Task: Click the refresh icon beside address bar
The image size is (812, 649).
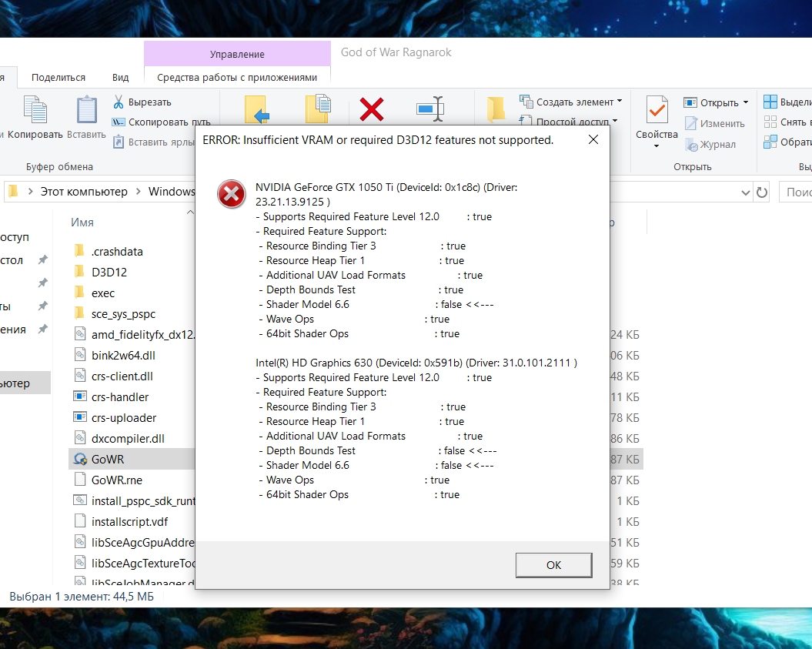Action: (762, 192)
